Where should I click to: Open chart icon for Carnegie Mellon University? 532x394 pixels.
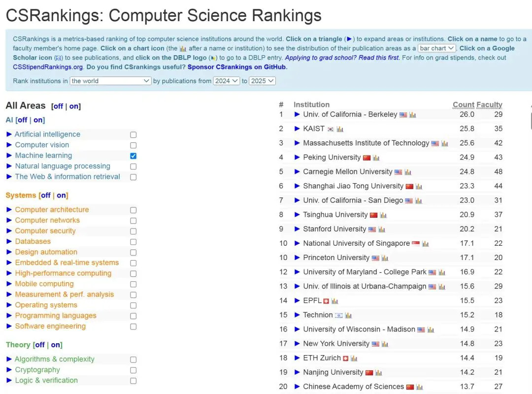click(408, 172)
